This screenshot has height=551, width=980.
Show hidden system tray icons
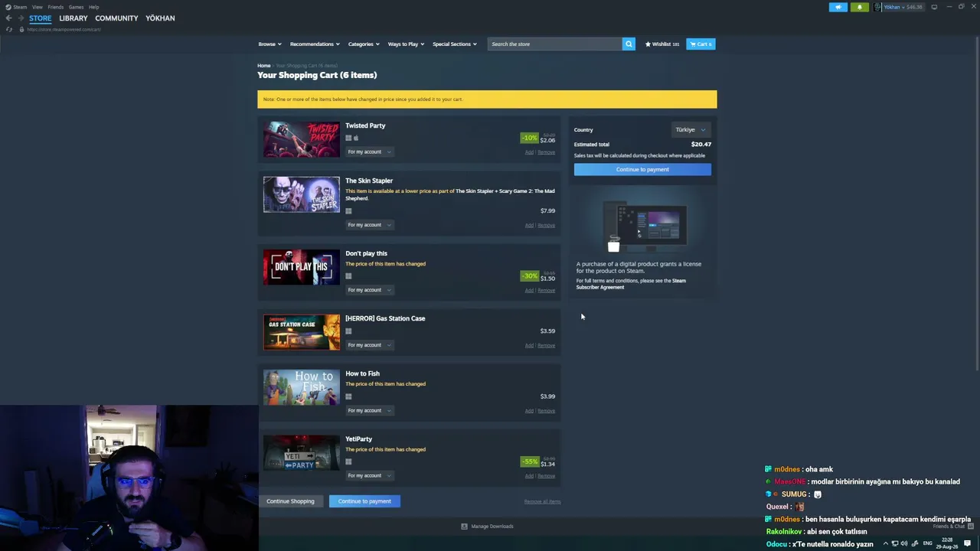coord(886,543)
